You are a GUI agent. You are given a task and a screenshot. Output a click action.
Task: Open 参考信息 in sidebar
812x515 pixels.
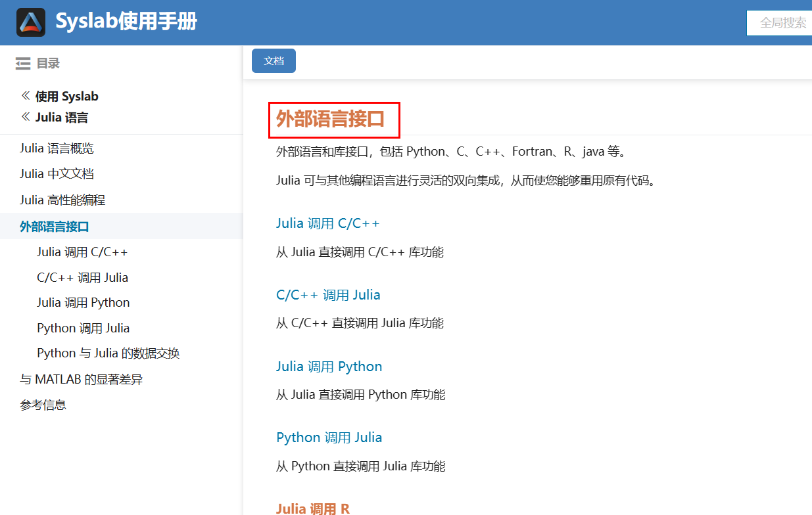coord(43,405)
